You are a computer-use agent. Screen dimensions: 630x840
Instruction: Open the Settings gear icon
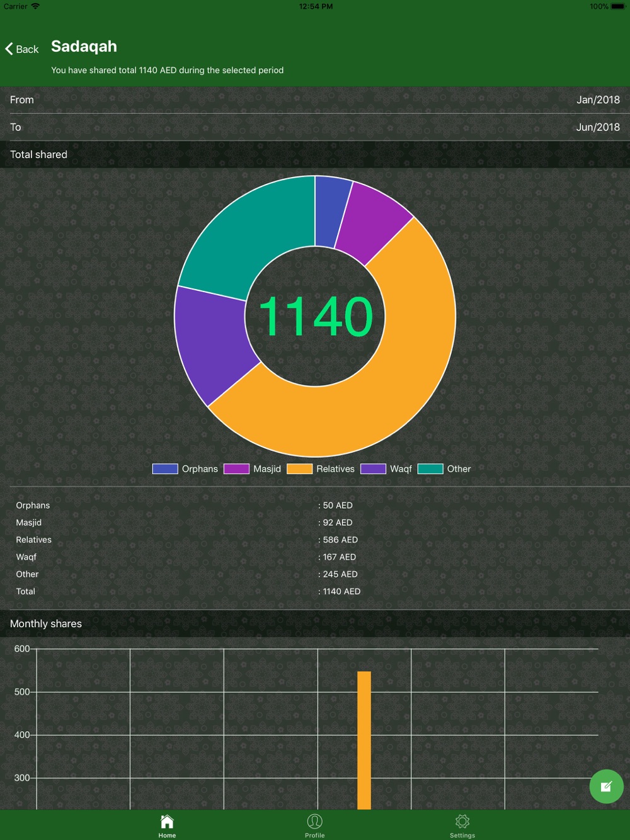click(462, 821)
